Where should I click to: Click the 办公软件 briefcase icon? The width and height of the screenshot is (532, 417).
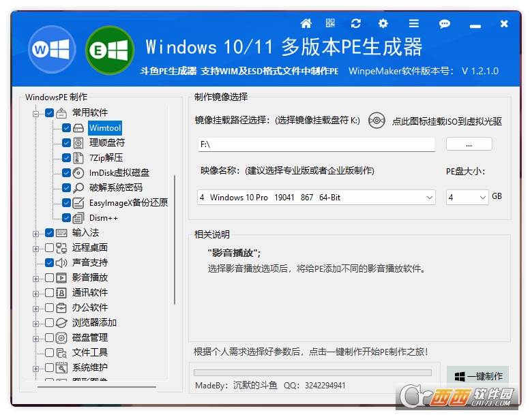61,308
